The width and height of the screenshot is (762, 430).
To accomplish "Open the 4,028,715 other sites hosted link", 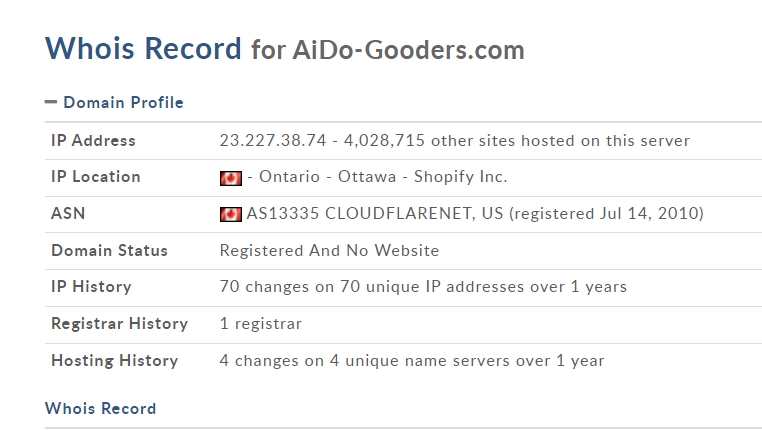I will pos(517,140).
